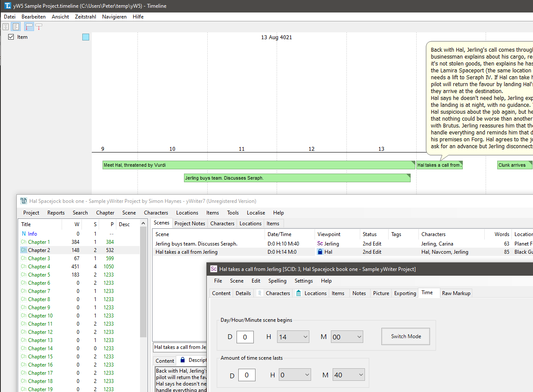
Task: Click the Switch Mode button
Action: pos(406,336)
